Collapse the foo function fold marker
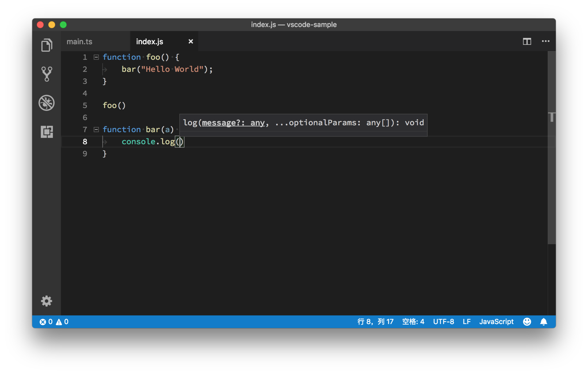Viewport: 588px width, 374px height. pyautogui.click(x=96, y=57)
